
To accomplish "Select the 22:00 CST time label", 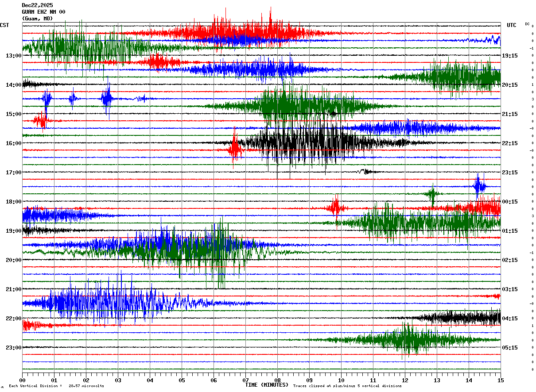I will [x=14, y=319].
